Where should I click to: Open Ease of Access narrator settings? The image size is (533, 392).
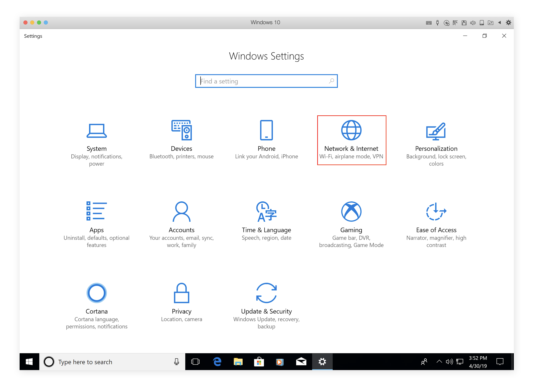[x=435, y=223]
